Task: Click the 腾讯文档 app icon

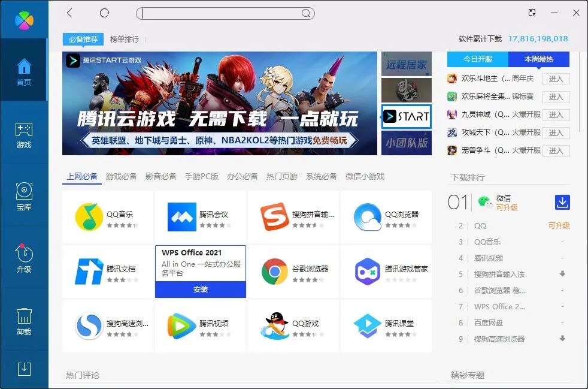Action: pyautogui.click(x=89, y=272)
